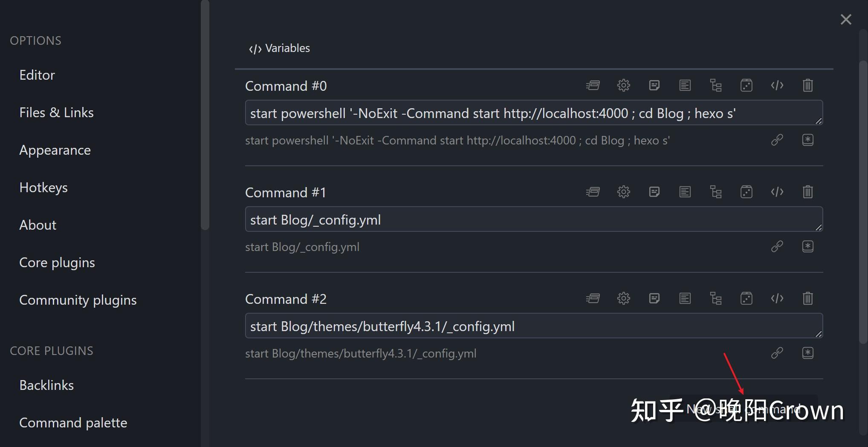Open gear settings for Command #0
This screenshot has height=447, width=868.
coord(623,85)
